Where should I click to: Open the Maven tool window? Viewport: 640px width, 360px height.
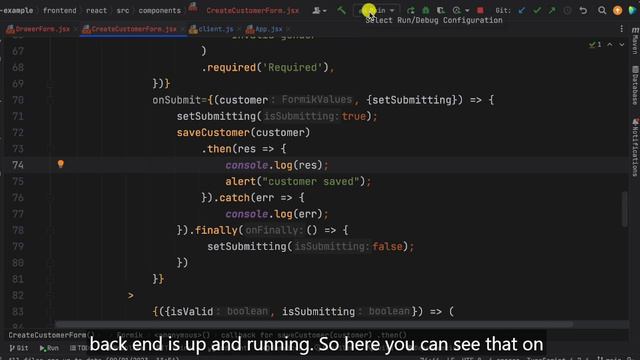point(635,41)
